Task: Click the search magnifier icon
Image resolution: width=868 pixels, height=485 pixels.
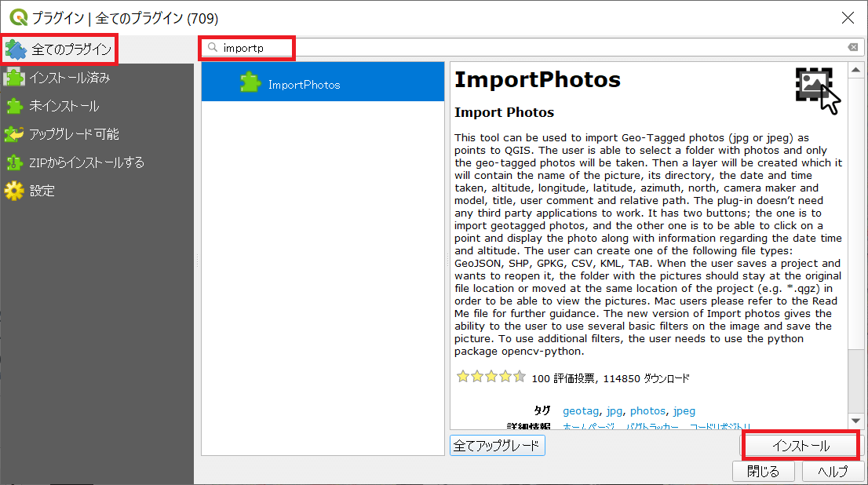Action: [x=213, y=48]
